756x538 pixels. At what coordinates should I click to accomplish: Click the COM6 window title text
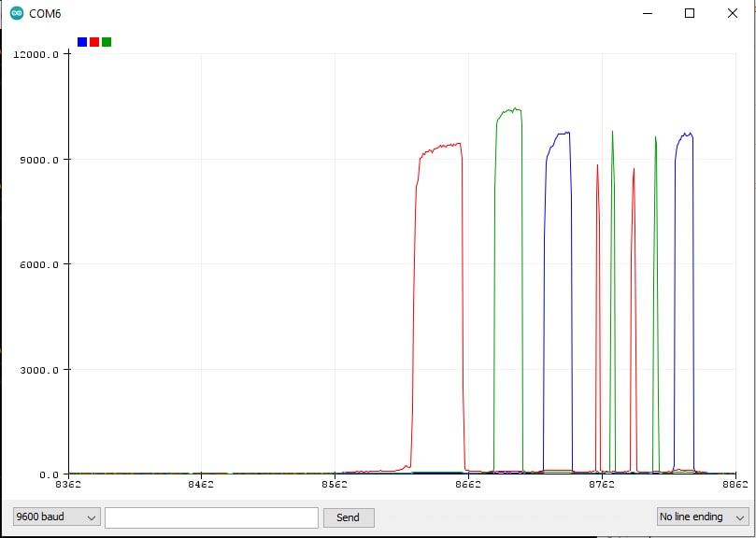[45, 14]
